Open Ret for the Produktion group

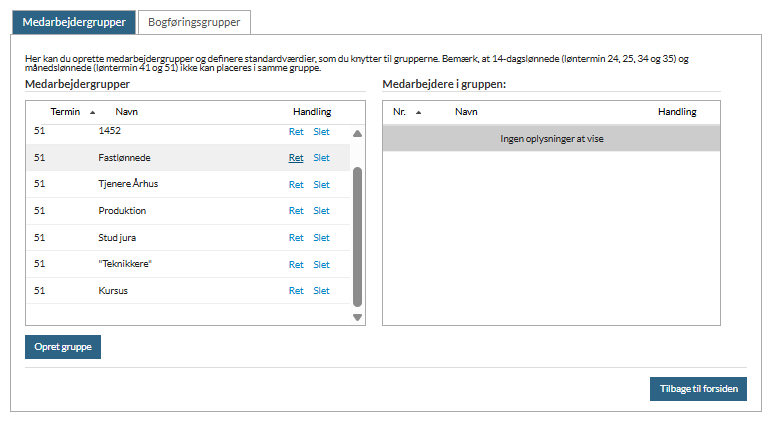pos(296,211)
